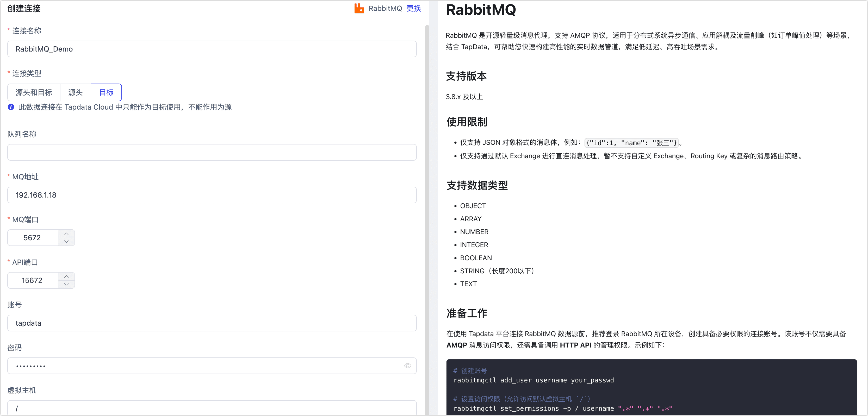Image resolution: width=868 pixels, height=416 pixels.
Task: Decrement MQ端口 using the down arrow
Action: (x=66, y=242)
